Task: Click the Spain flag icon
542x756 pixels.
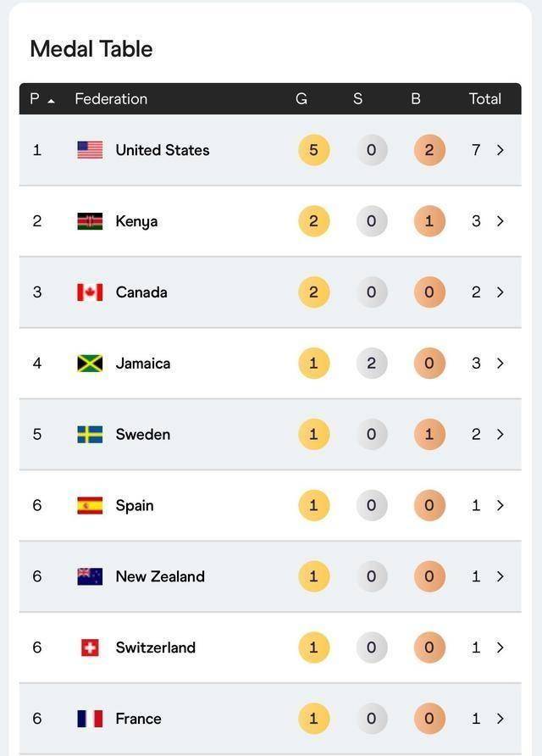Action: 90,506
